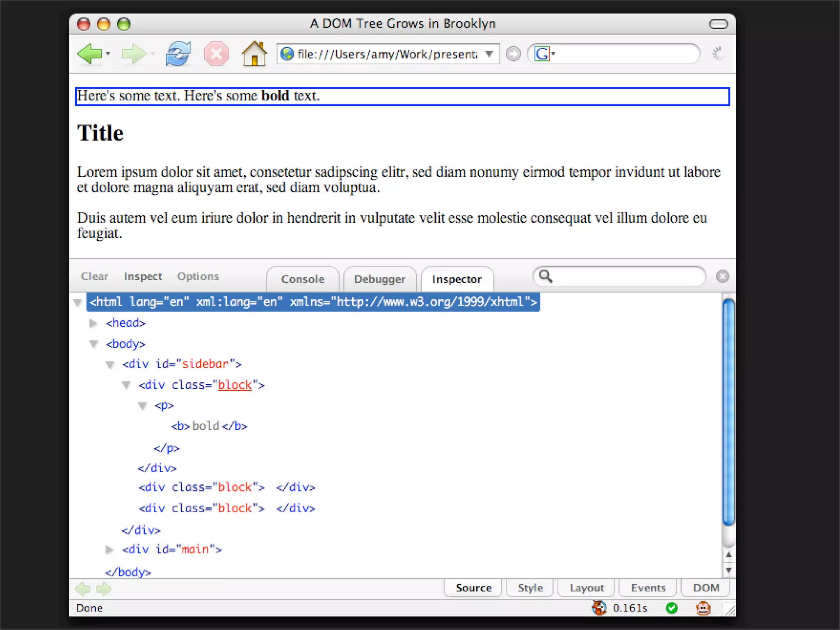The height and width of the screenshot is (630, 840).
Task: Select the <head> tag text
Action: tap(126, 323)
